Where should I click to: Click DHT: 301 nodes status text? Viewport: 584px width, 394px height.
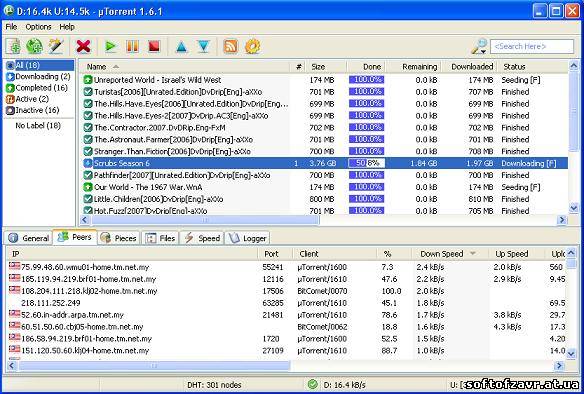pos(214,385)
